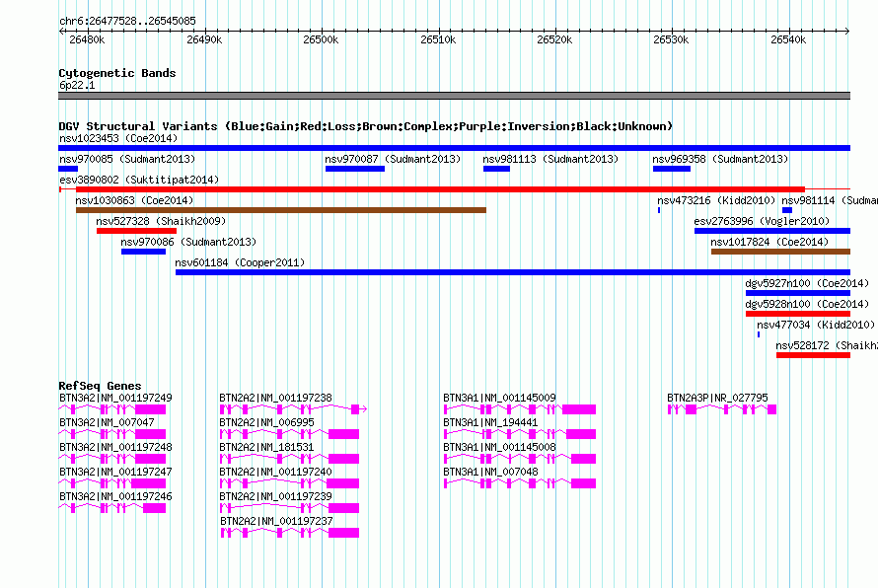878x588 pixels.
Task: Click the brown complex bar below nsv1030863
Action: (281, 210)
